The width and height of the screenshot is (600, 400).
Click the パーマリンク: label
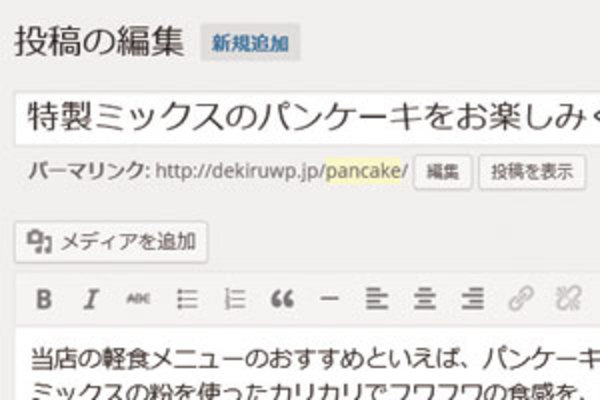click(90, 170)
